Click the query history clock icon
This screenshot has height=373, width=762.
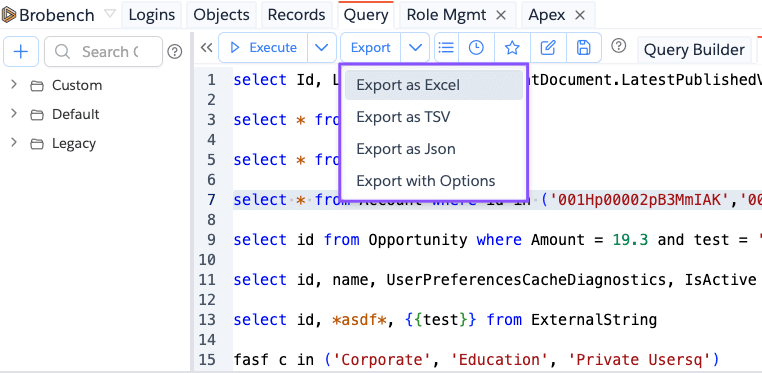[x=476, y=48]
